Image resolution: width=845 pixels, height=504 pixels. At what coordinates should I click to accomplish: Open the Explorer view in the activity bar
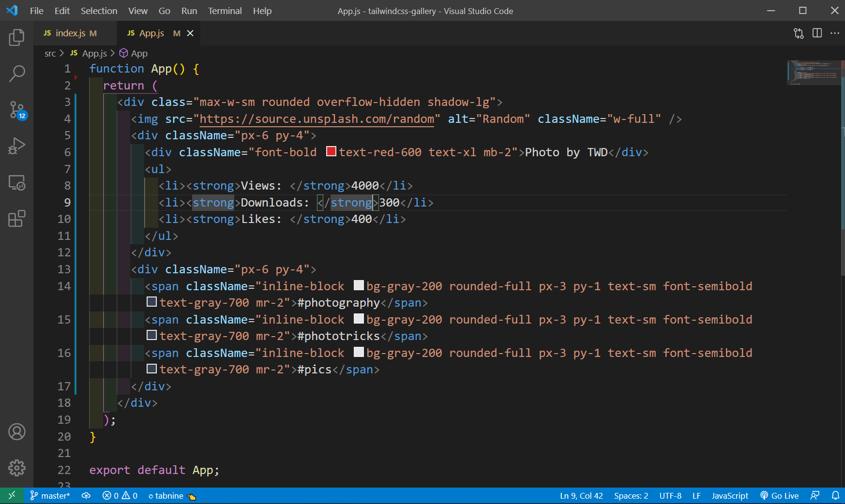[16, 37]
